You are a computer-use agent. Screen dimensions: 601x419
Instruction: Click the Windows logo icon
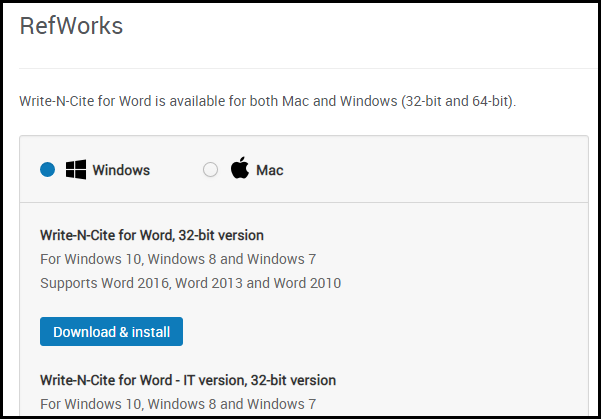pyautogui.click(x=76, y=169)
